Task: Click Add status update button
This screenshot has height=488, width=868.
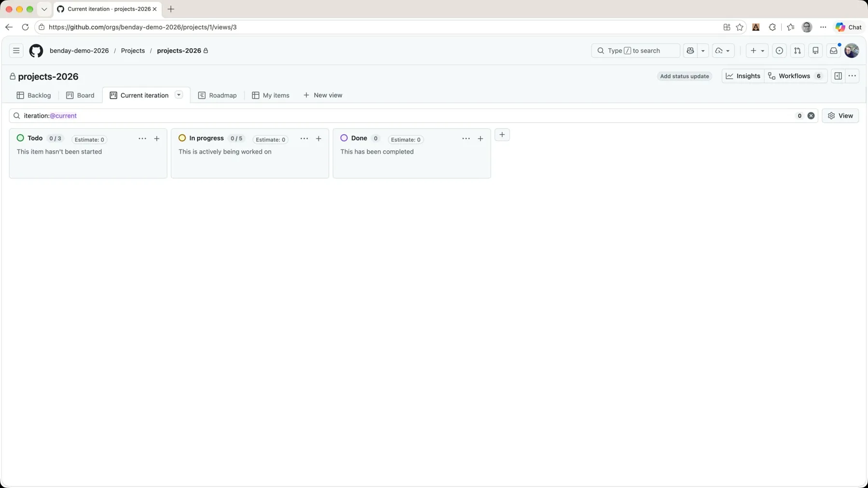Action: [684, 76]
